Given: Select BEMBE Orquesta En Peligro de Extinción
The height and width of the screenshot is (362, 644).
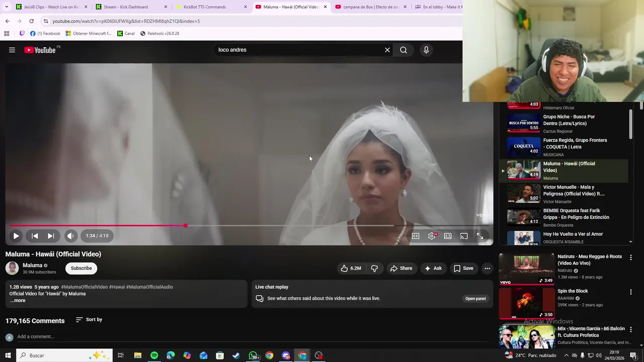Looking at the screenshot, I should pos(563,217).
